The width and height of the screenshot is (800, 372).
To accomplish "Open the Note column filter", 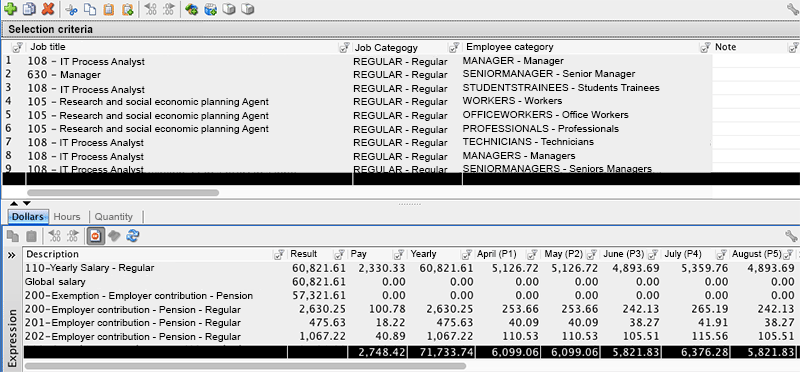I will click(793, 47).
